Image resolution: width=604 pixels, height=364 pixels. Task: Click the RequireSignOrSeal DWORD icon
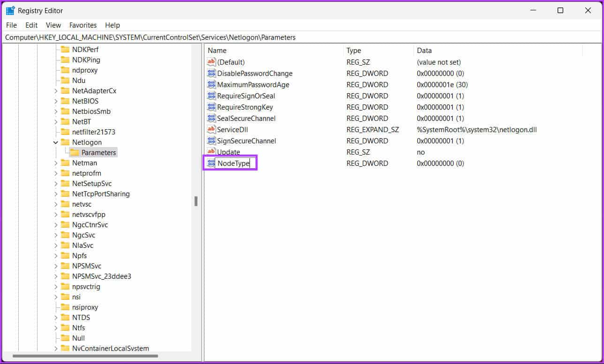pyautogui.click(x=211, y=96)
